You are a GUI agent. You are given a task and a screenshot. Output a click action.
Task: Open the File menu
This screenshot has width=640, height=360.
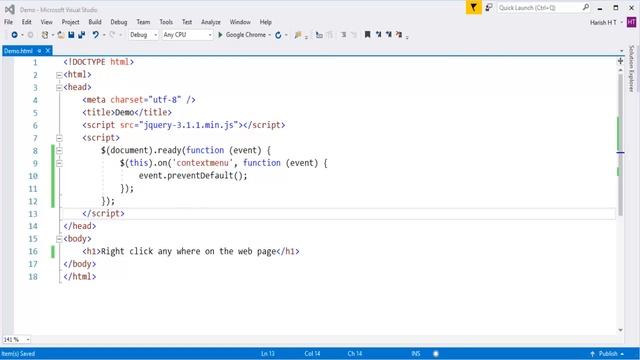[x=8, y=22]
